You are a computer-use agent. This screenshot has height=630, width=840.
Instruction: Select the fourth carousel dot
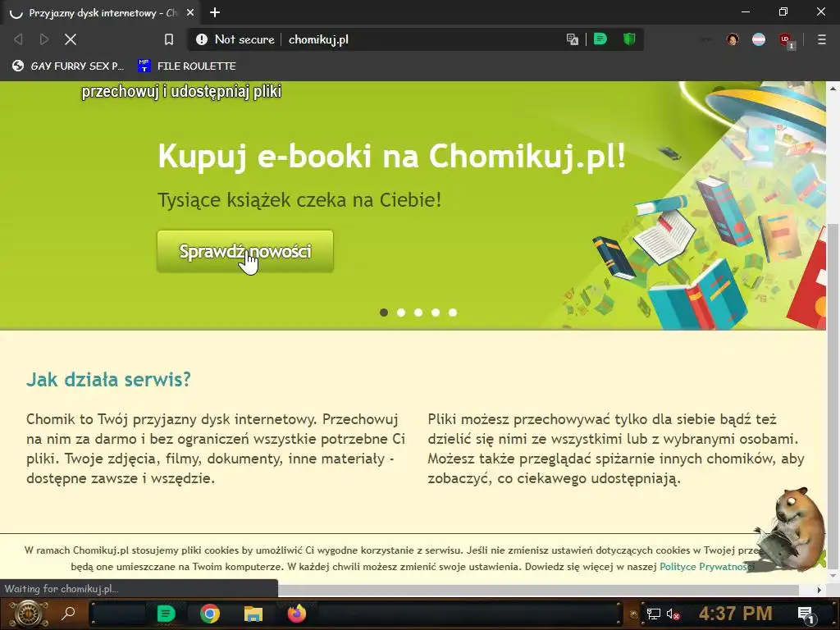[x=436, y=313]
